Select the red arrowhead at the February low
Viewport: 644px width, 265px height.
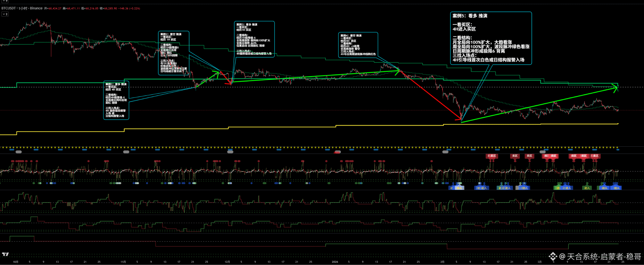pyautogui.click(x=459, y=119)
